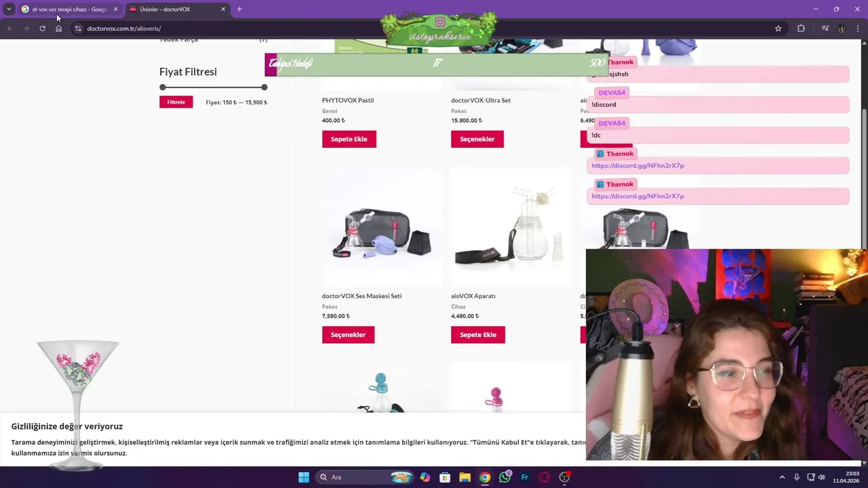
Task: Click the 15,900.00 ₺ price
Action: [x=467, y=121]
